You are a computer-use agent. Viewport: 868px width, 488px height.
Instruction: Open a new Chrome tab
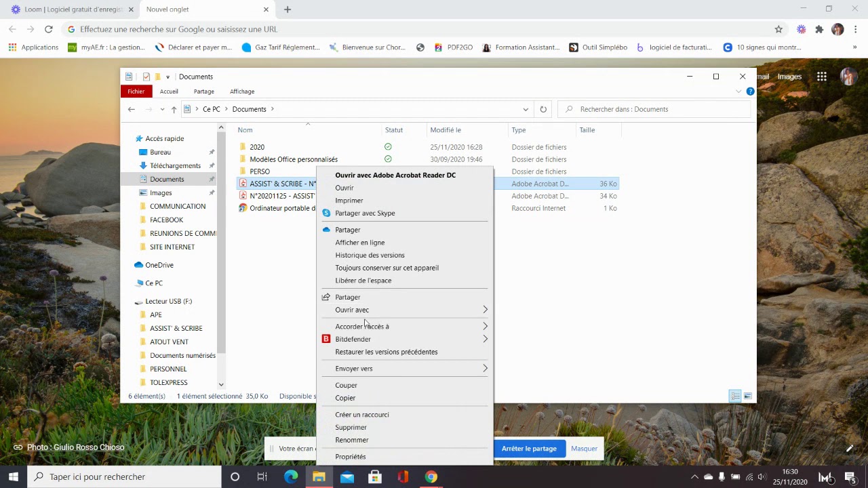(288, 9)
